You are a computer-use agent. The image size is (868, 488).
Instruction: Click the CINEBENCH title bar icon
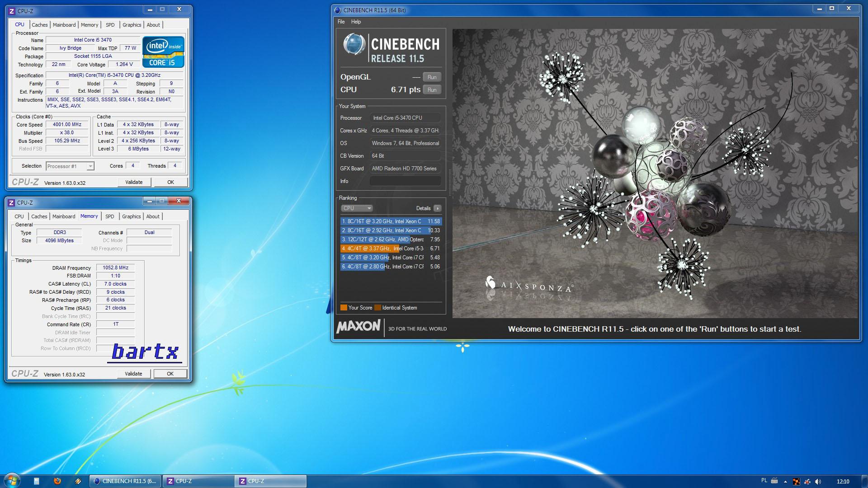337,10
